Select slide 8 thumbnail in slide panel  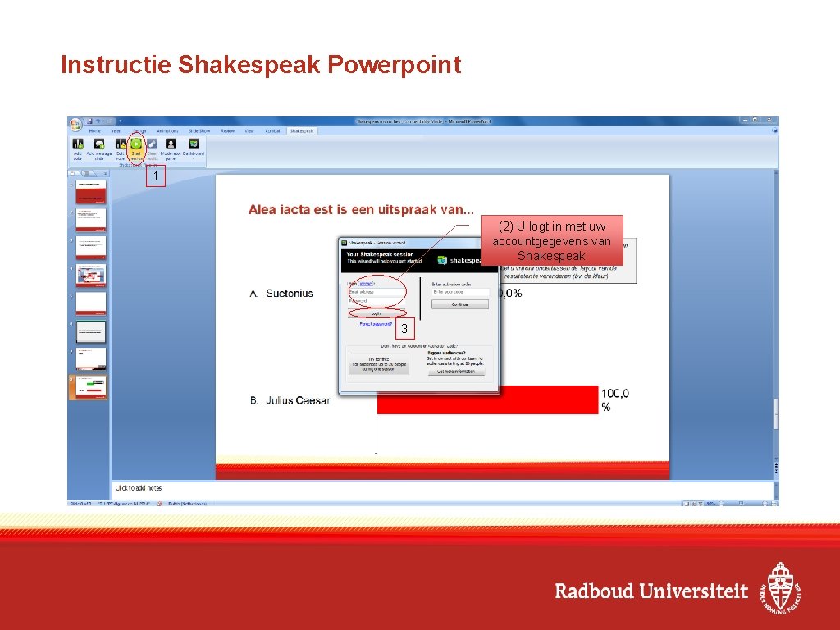coord(91,387)
